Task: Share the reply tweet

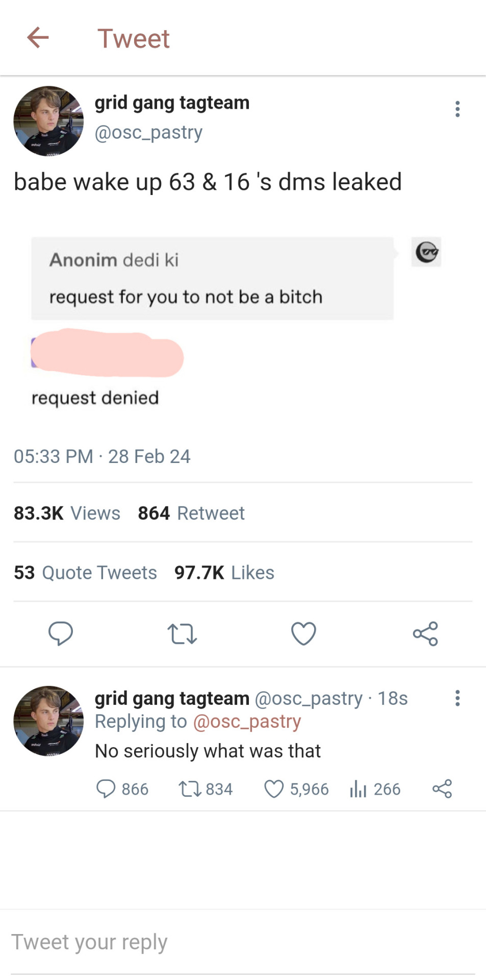Action: tap(442, 789)
